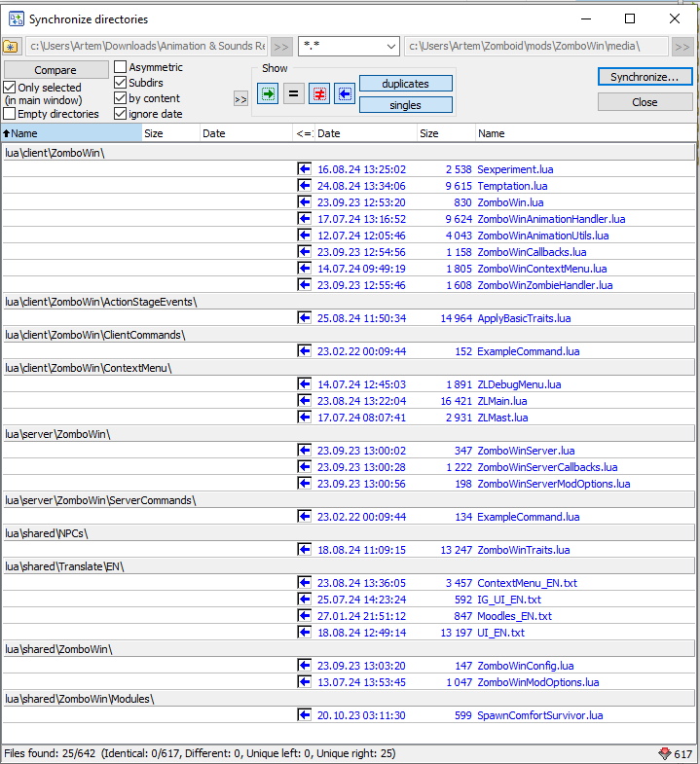
Task: Sort by the right Size column header
Action: 445,133
